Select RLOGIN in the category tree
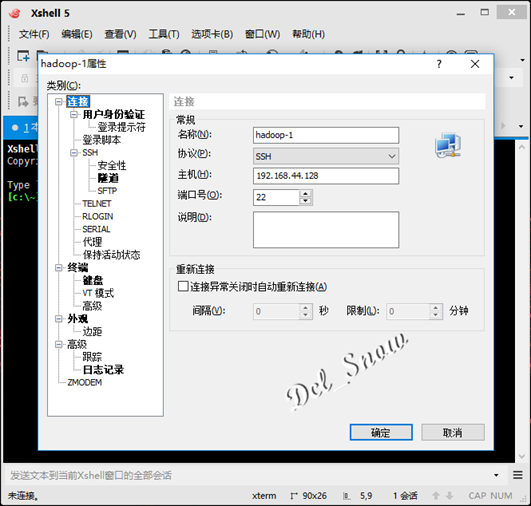 coord(98,216)
